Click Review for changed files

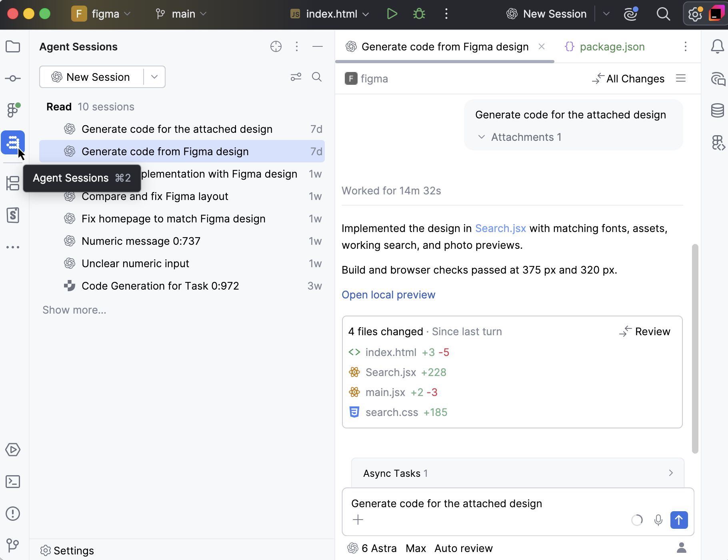click(x=645, y=332)
